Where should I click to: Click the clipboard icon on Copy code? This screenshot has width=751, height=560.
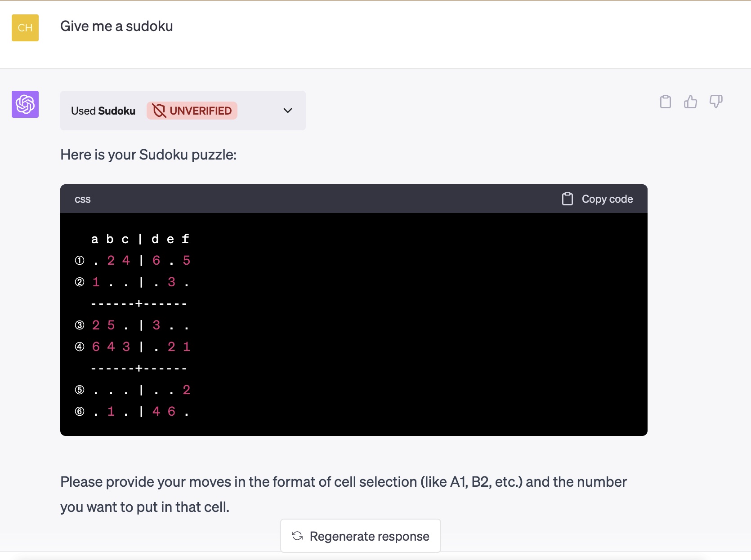(568, 198)
